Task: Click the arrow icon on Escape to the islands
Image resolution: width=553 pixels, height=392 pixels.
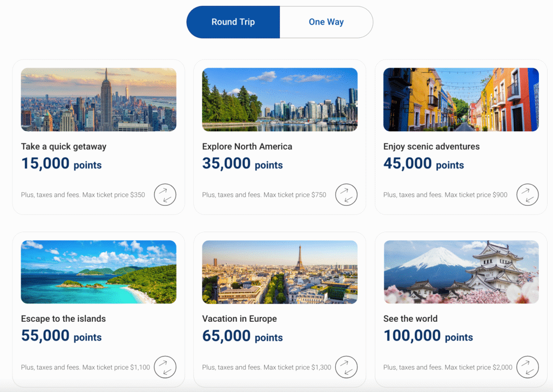Action: click(x=165, y=367)
